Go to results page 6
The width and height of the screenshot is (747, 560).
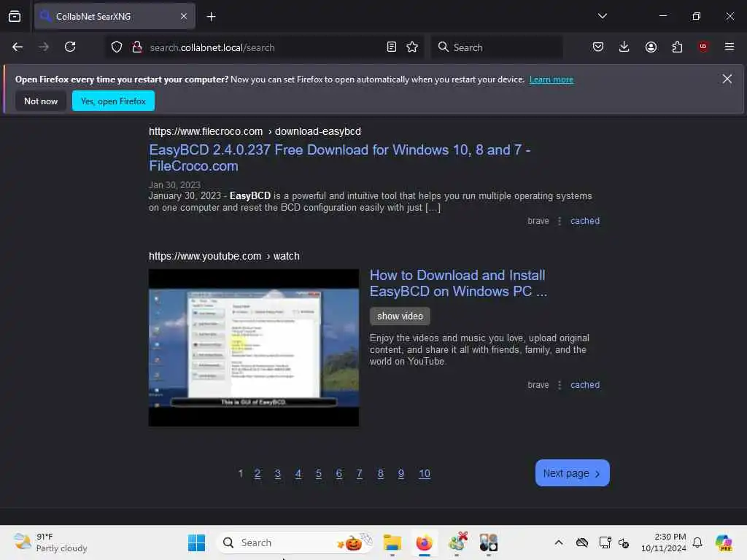click(x=339, y=473)
